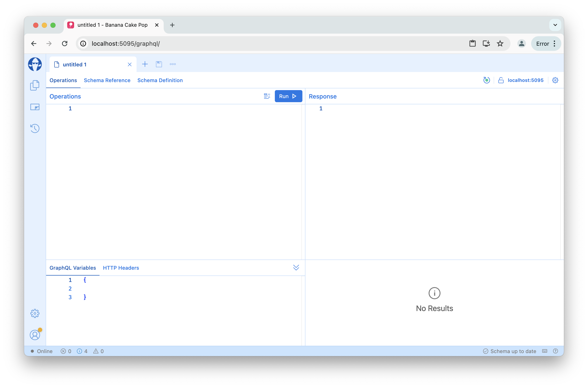Screen dimensions: 588x388
Task: Click browser back arrow
Action: click(x=34, y=44)
